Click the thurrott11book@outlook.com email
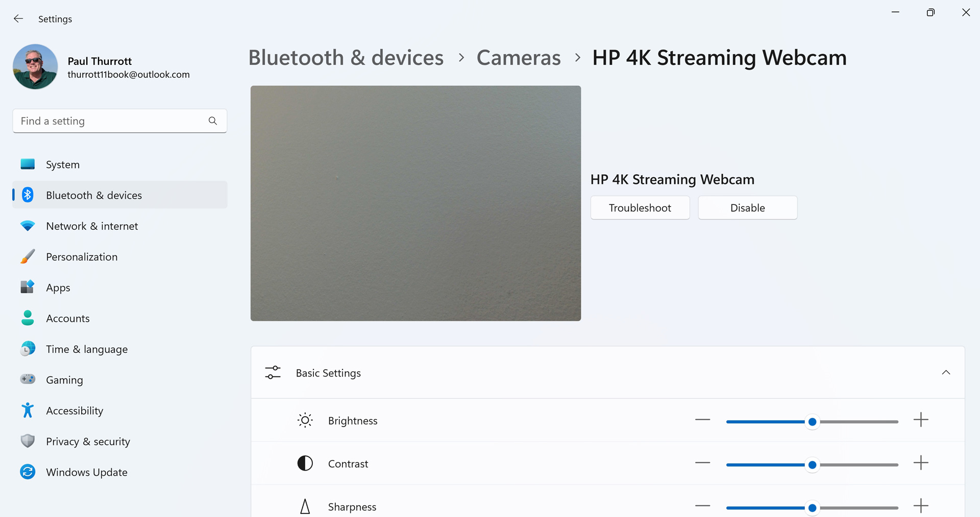 (129, 75)
